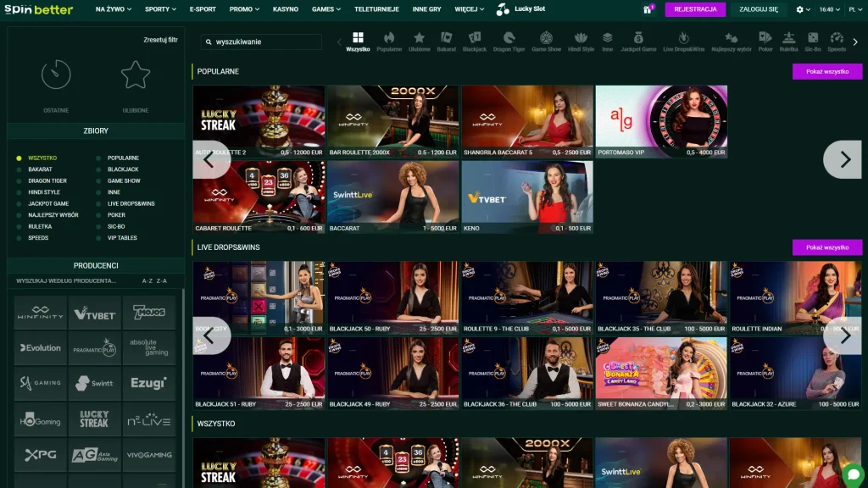This screenshot has height=488, width=868.
Task: Click the Zaloguj się button
Action: [x=759, y=9]
